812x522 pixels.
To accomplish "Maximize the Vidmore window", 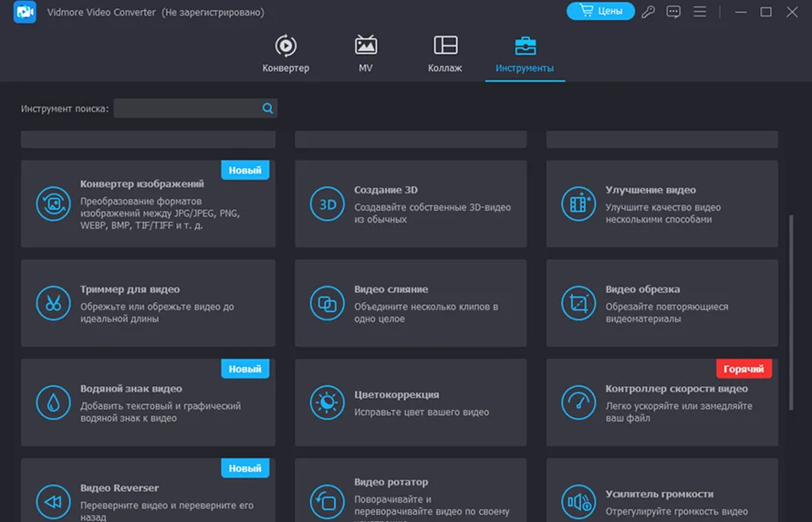I will (x=765, y=11).
